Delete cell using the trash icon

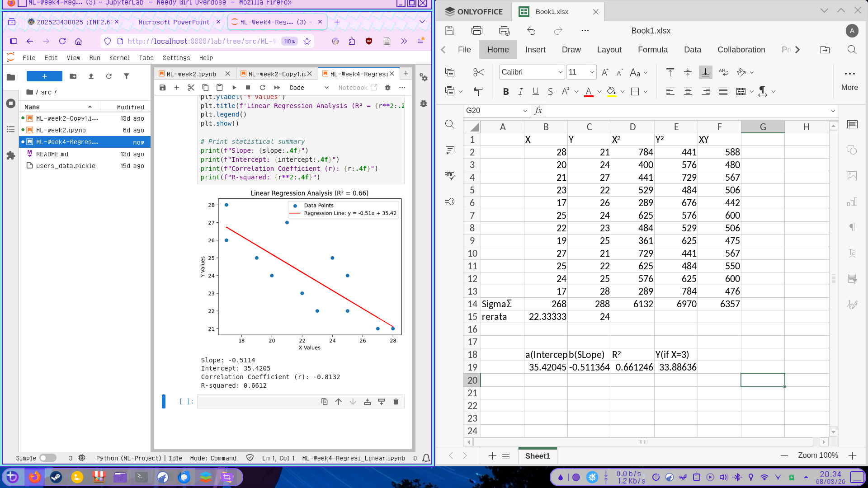(x=396, y=402)
